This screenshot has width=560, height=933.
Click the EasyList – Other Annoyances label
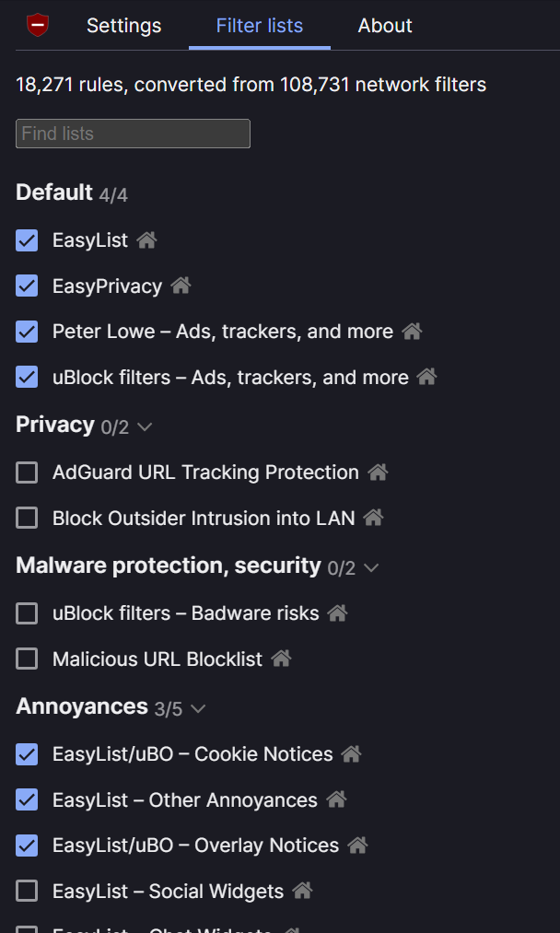click(184, 800)
